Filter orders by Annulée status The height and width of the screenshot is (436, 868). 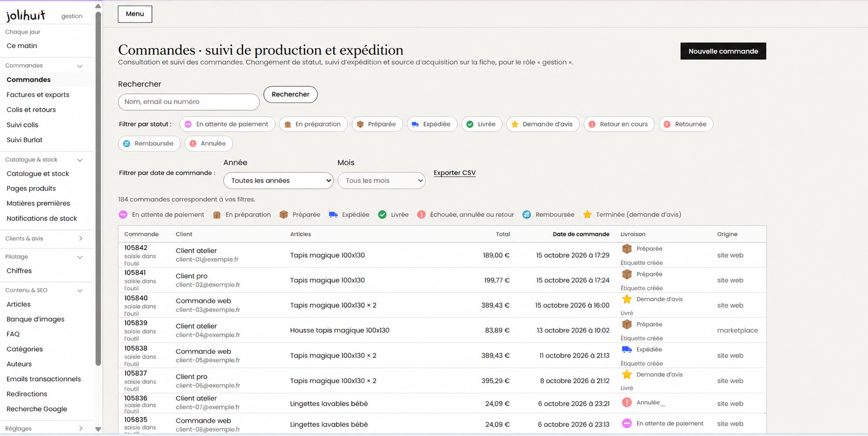(209, 144)
